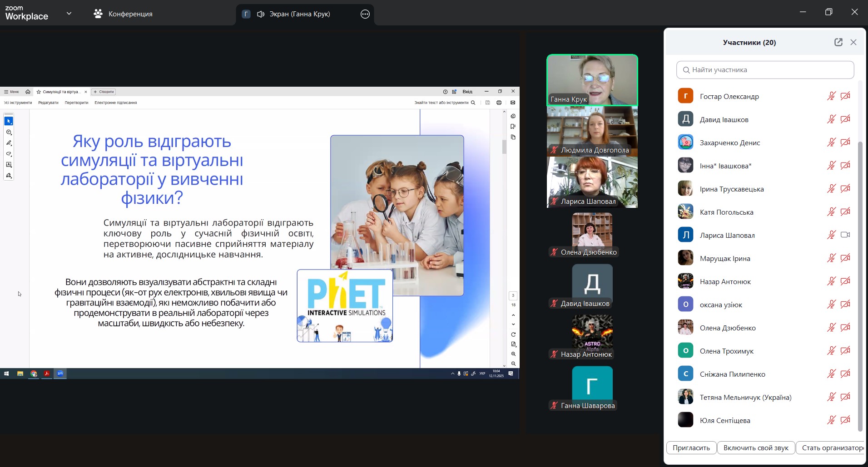The width and height of the screenshot is (868, 467).
Task: Close the participants panel
Action: point(853,42)
